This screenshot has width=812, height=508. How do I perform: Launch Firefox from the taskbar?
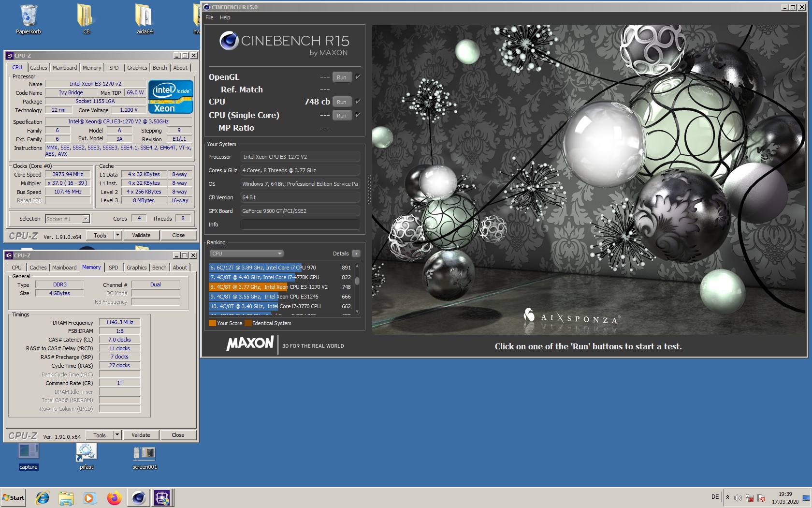114,497
